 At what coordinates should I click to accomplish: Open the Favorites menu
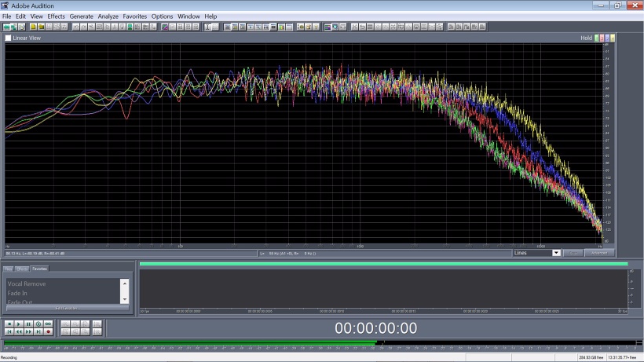[x=135, y=16]
